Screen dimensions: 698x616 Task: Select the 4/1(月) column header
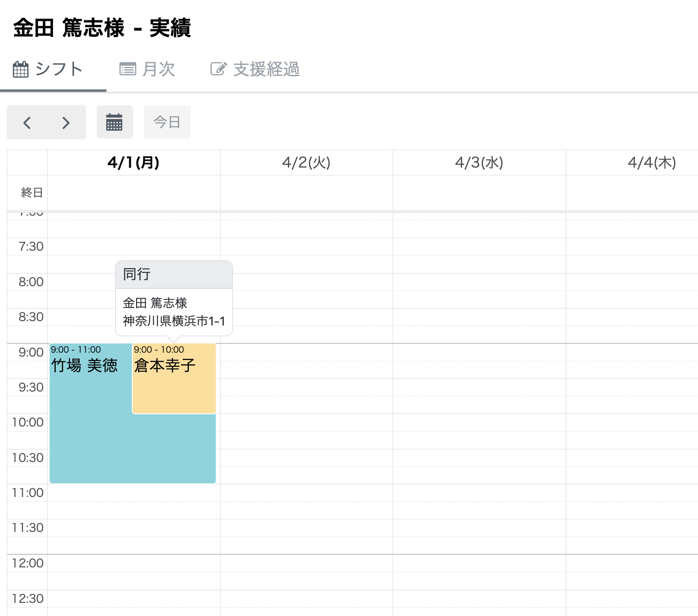(134, 163)
